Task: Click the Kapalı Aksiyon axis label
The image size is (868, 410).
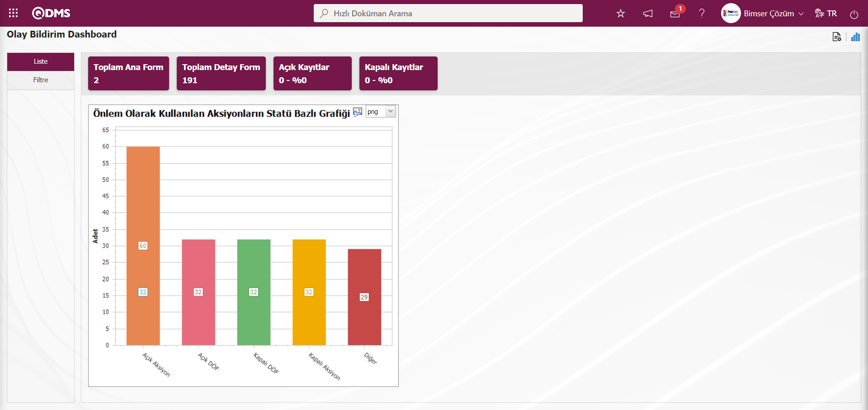Action: click(325, 366)
